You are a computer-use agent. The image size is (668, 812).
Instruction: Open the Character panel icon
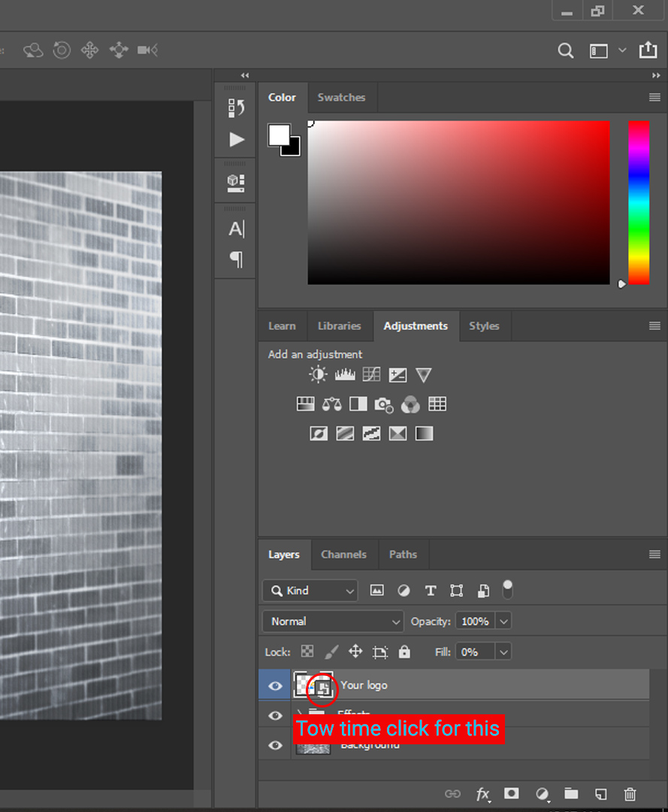237,229
